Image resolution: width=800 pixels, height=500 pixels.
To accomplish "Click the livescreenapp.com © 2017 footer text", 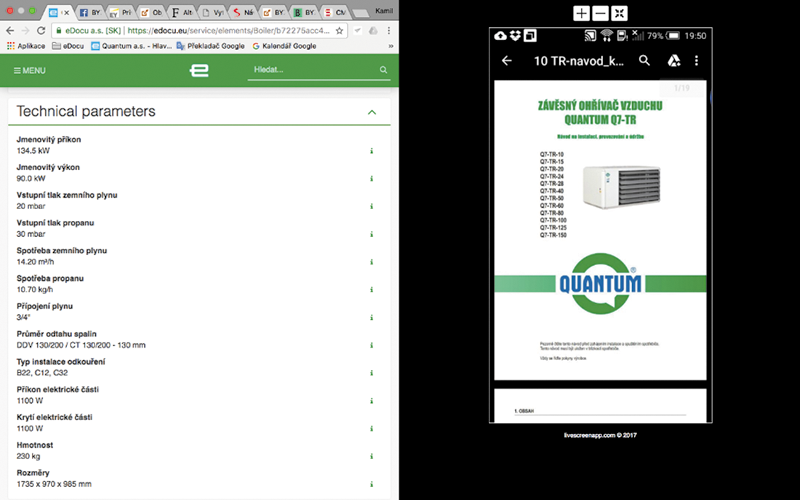I will click(x=601, y=435).
